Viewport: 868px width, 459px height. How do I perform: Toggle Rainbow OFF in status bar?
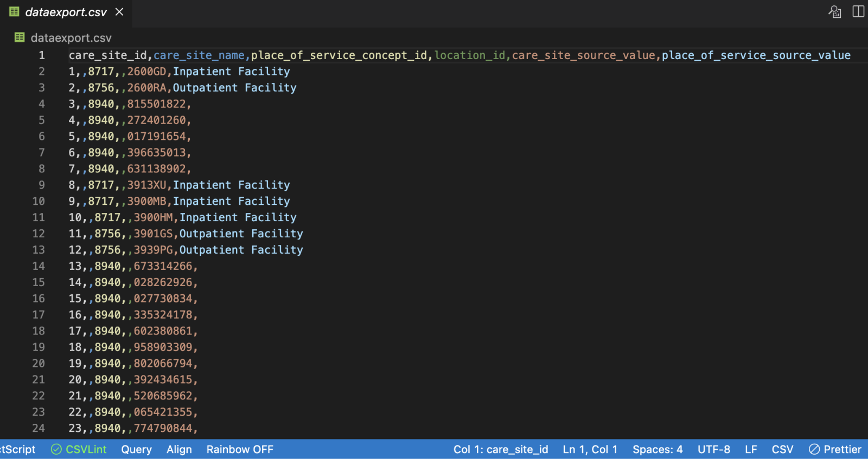click(240, 449)
